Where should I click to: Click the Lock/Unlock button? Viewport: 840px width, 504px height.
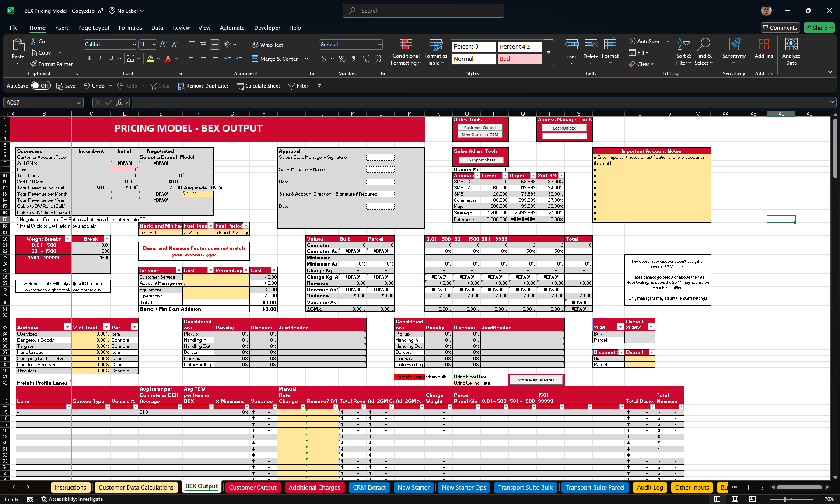pyautogui.click(x=564, y=128)
